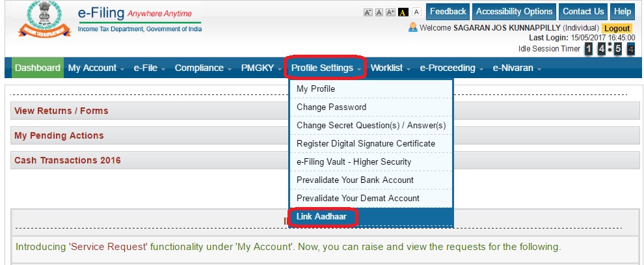644x265 pixels.
Task: Log out using the Logout button
Action: coord(617,29)
